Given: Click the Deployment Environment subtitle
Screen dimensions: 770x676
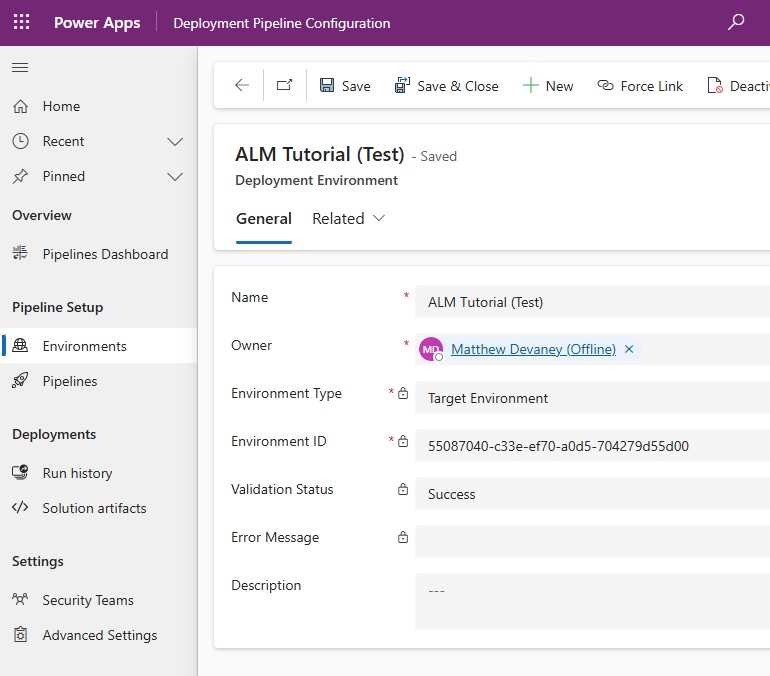Looking at the screenshot, I should point(316,180).
